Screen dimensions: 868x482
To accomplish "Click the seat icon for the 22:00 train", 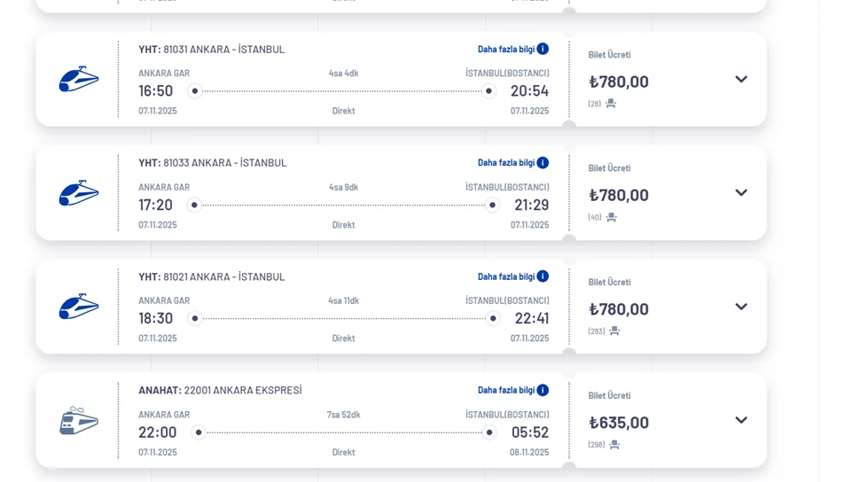I will (x=614, y=445).
